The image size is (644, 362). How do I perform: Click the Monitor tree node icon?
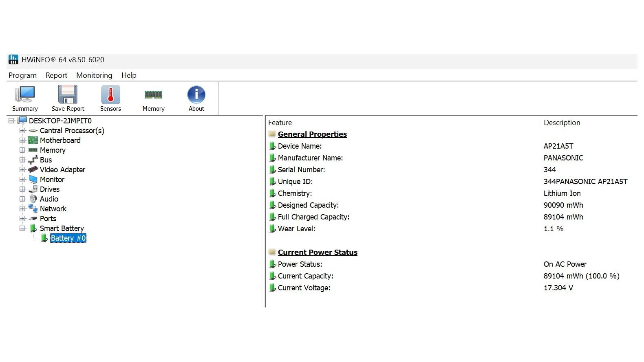point(33,180)
